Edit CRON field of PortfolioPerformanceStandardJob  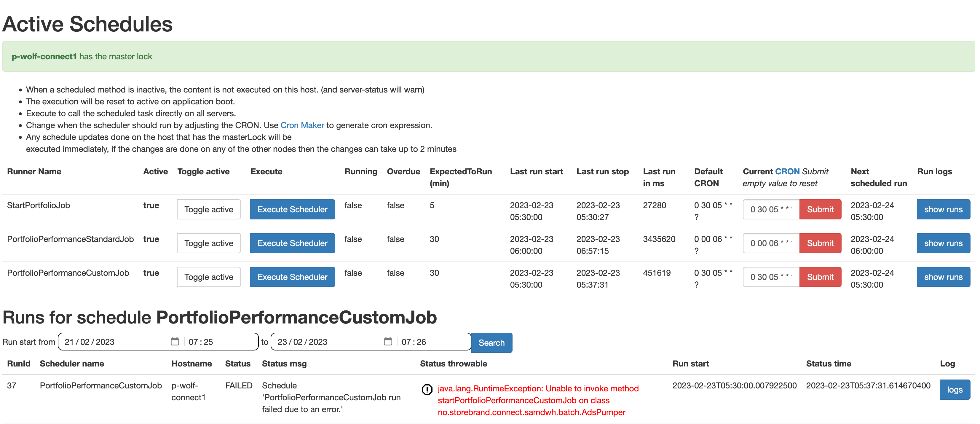pos(771,243)
